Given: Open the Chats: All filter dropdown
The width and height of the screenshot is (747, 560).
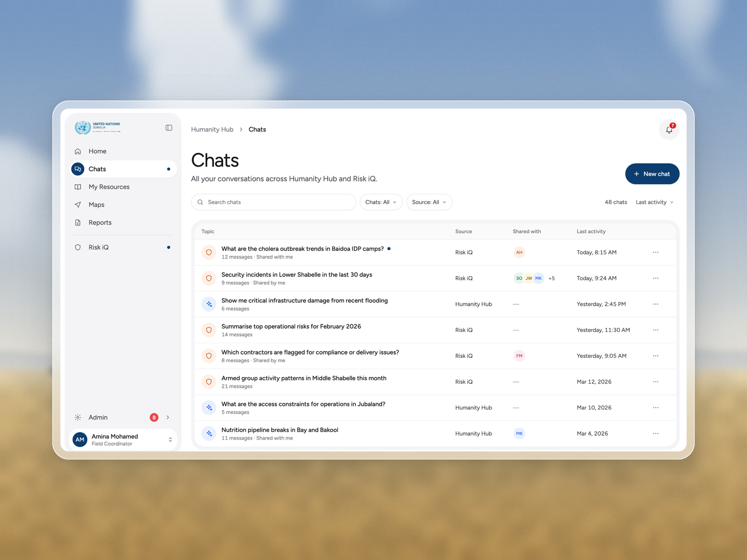Looking at the screenshot, I should [381, 202].
